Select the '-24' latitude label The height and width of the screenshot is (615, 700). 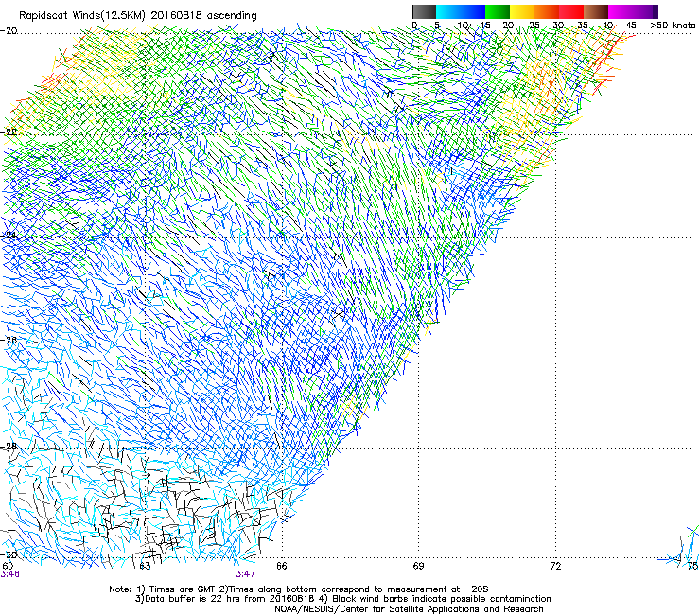[x=9, y=235]
